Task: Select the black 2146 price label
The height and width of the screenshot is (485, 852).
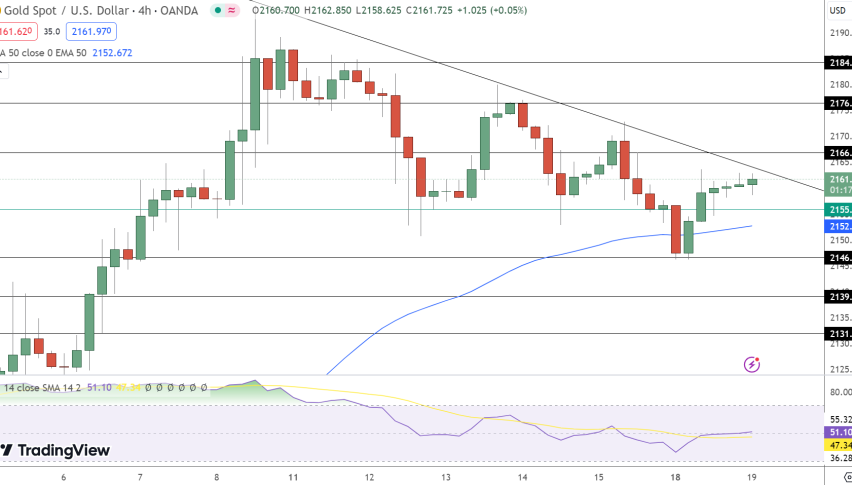Action: pos(838,257)
